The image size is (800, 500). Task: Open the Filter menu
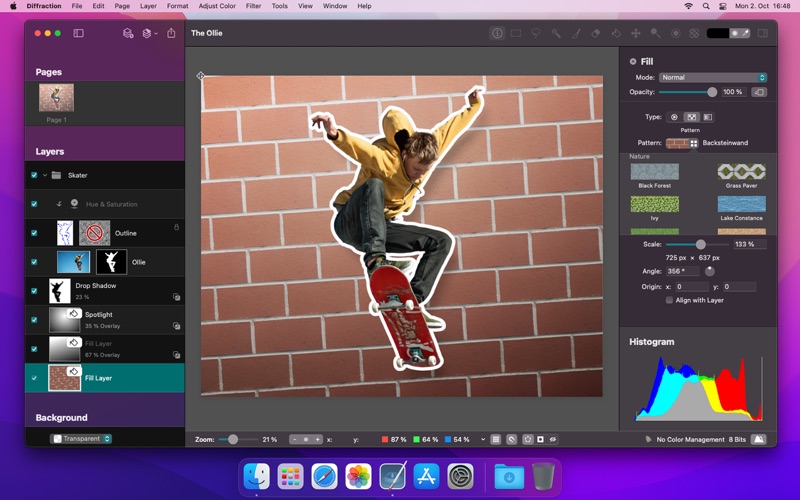coord(253,6)
